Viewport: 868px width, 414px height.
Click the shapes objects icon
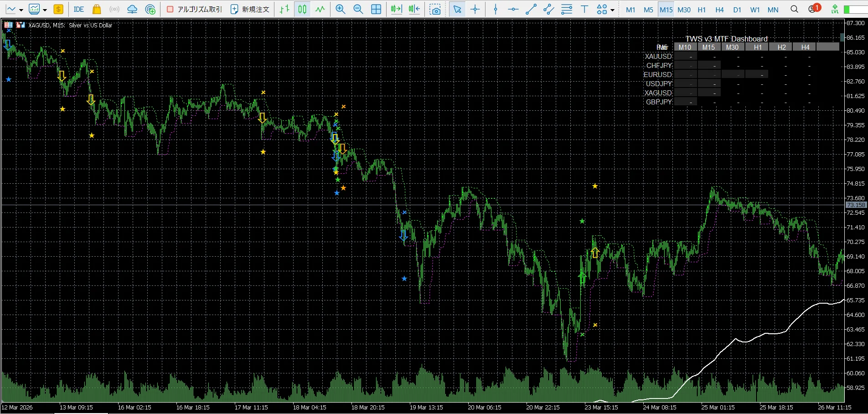pos(602,9)
